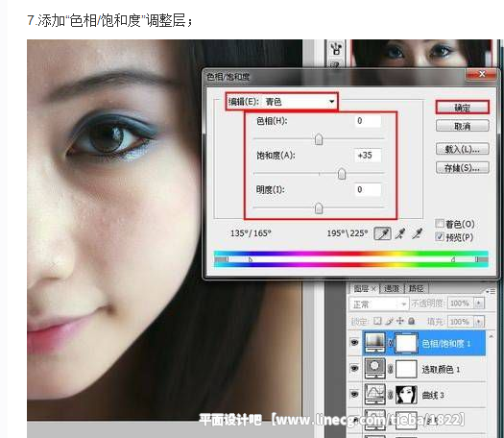This screenshot has width=504, height=438.
Task: Click the 曲线 3 layer name
Action: pyautogui.click(x=433, y=395)
